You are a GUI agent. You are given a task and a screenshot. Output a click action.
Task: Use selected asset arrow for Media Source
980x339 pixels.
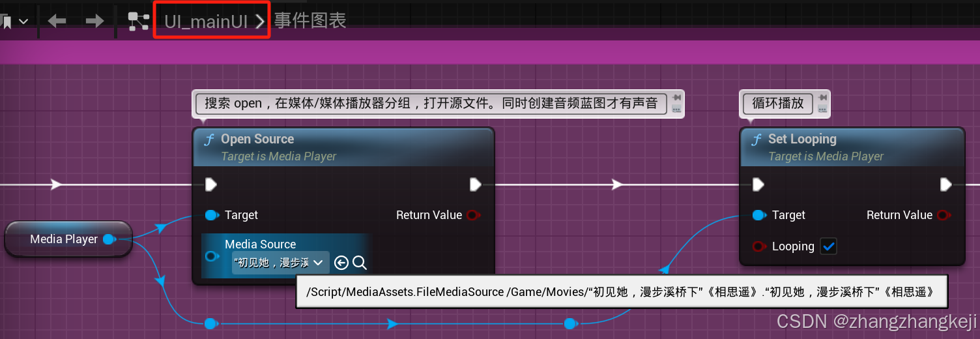341,263
